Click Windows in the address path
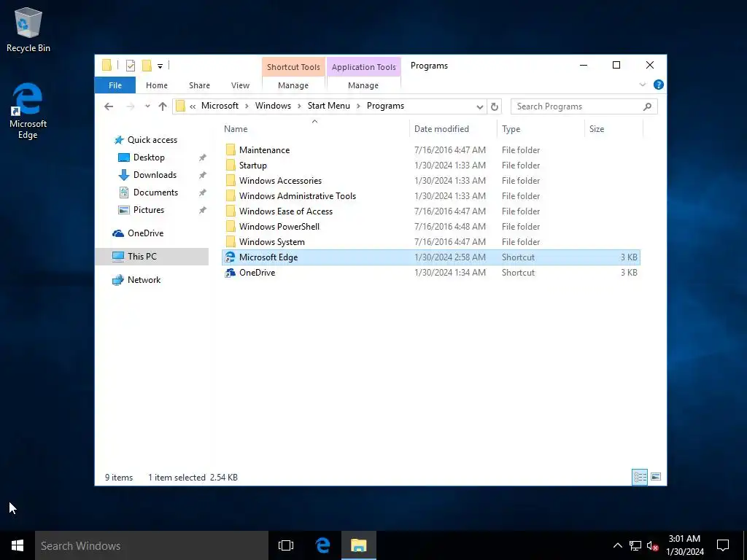Screen dimensions: 747x560 [x=273, y=106]
